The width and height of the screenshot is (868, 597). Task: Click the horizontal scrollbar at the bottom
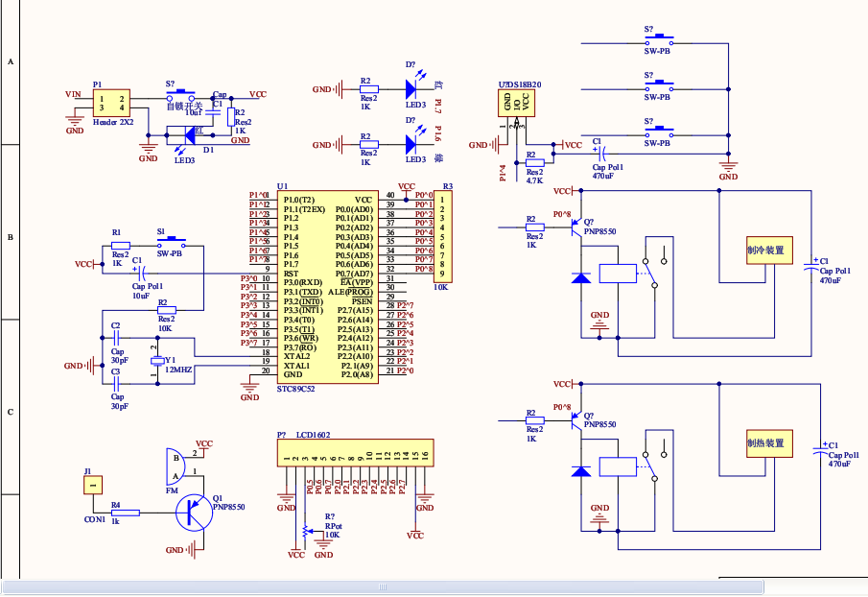(x=383, y=587)
